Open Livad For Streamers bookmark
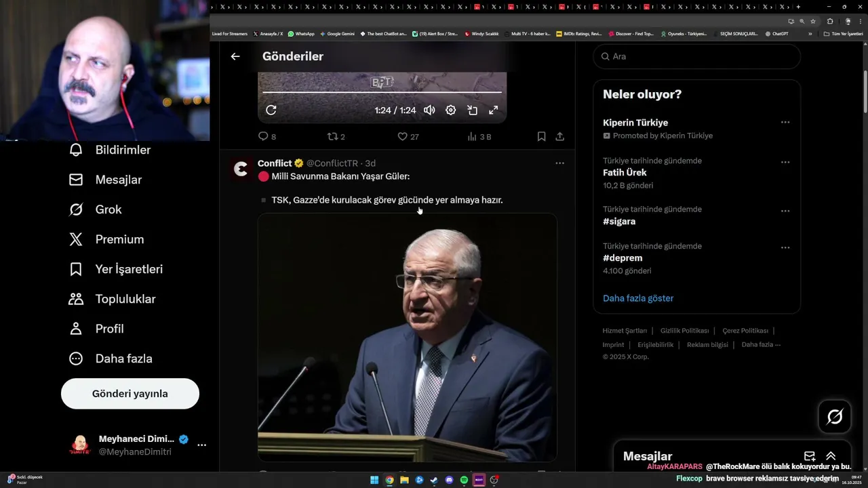The height and width of the screenshot is (488, 868). point(229,33)
